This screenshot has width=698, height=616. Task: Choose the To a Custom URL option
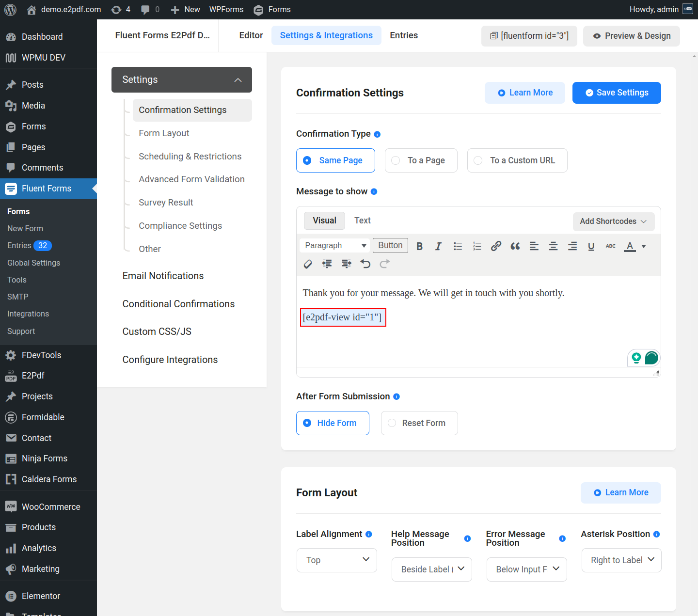[517, 160]
